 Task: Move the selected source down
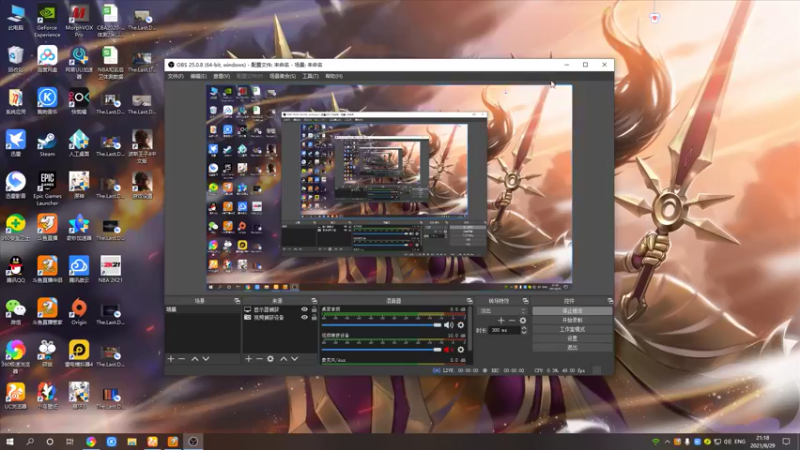294,359
